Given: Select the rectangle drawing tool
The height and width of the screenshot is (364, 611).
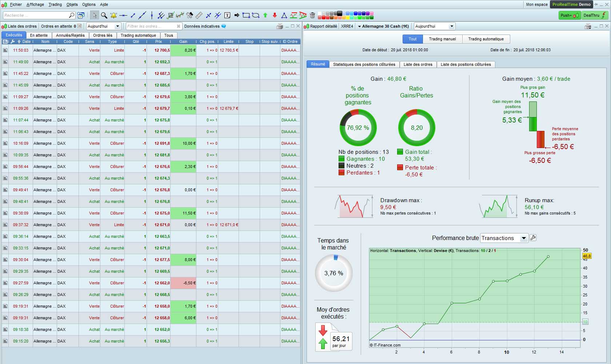Looking at the screenshot, I should point(246,15).
